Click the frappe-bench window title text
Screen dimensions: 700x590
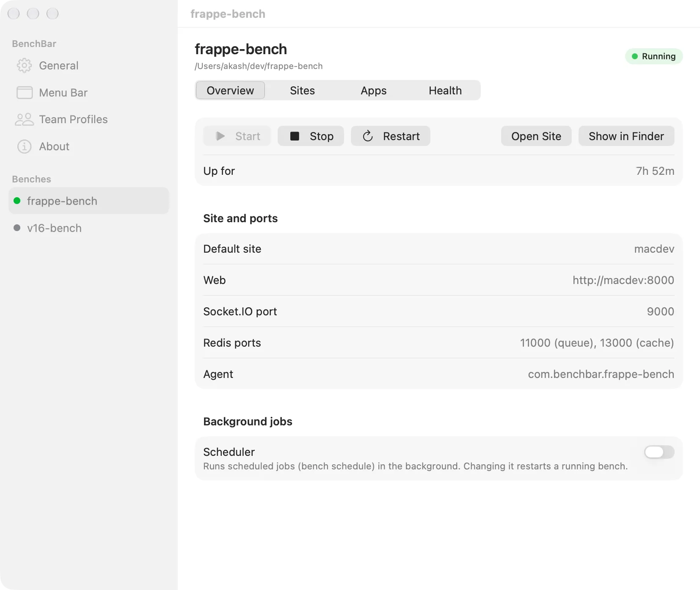(x=228, y=14)
